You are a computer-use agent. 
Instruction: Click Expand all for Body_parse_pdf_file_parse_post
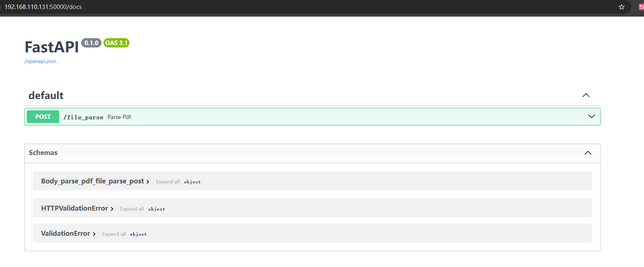[168, 182]
